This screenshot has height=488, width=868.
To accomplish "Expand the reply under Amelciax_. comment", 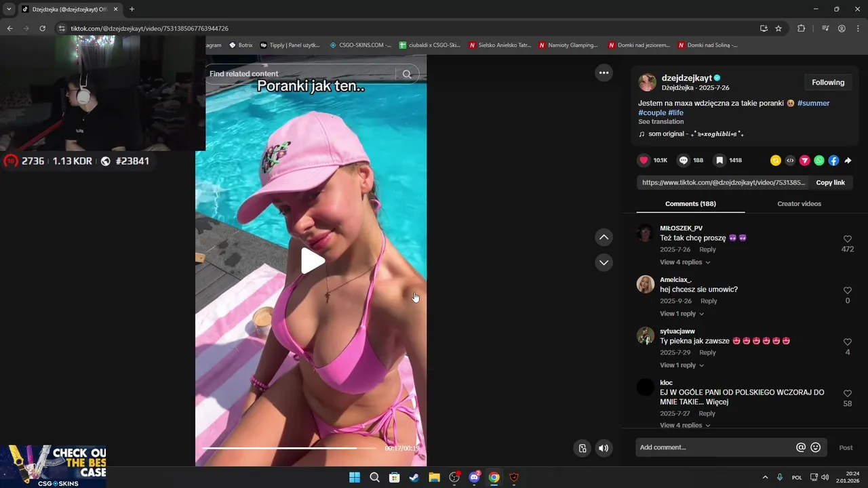I will coord(682,314).
